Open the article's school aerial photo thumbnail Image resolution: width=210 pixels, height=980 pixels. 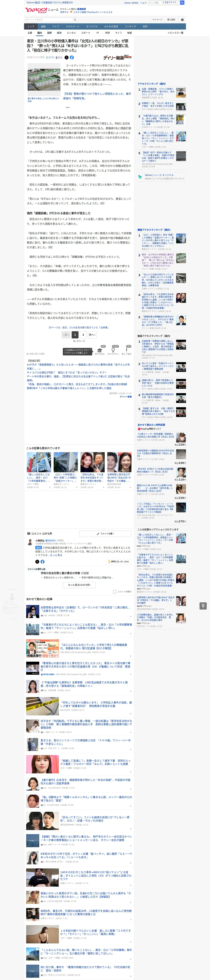44,80
